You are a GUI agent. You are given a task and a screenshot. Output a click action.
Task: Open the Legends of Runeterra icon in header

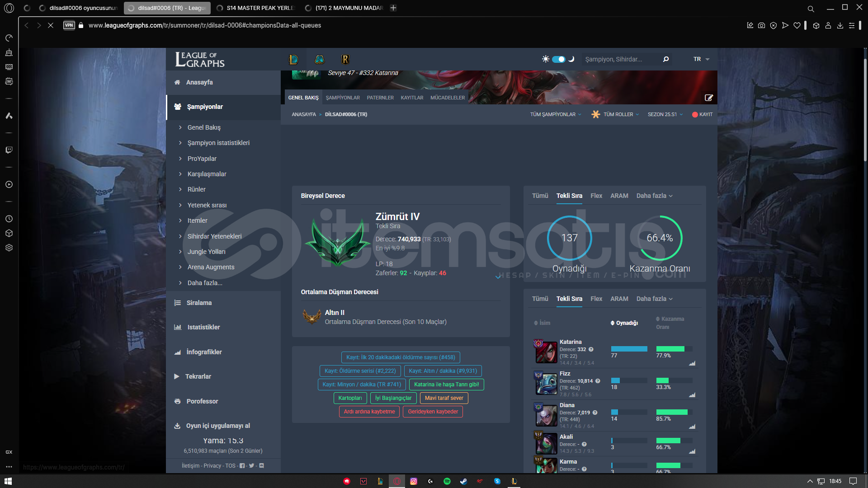(345, 59)
